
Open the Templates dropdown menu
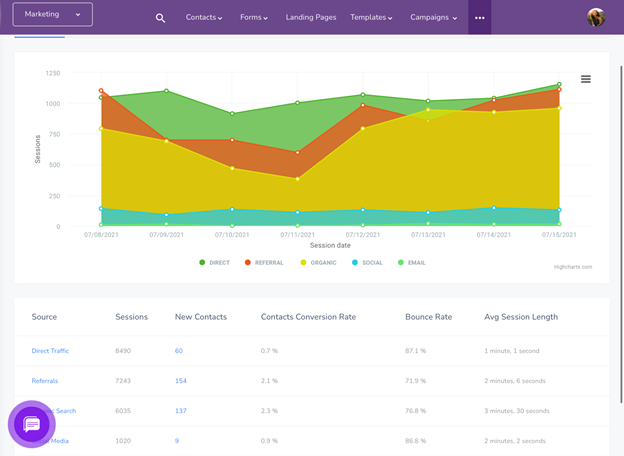click(371, 18)
